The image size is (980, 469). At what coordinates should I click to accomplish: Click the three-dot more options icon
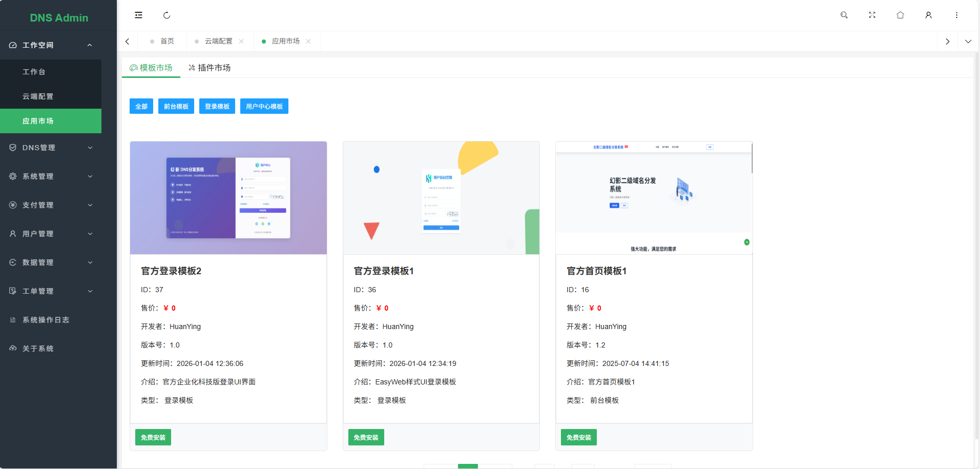tap(956, 15)
